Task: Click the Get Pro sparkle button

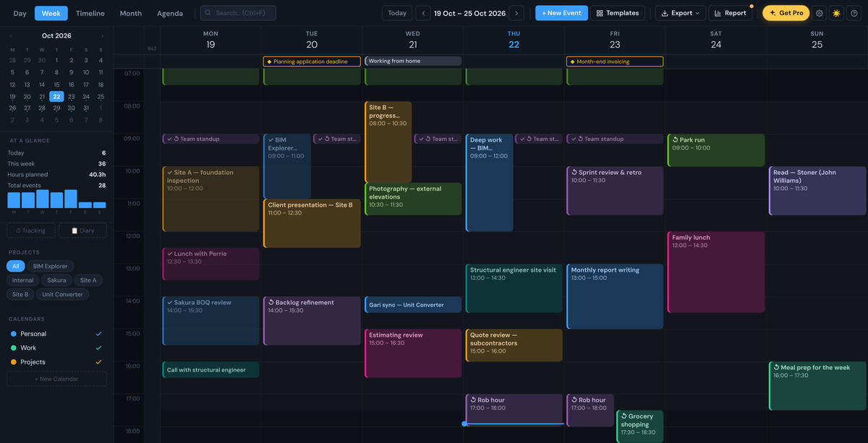Action: point(786,13)
